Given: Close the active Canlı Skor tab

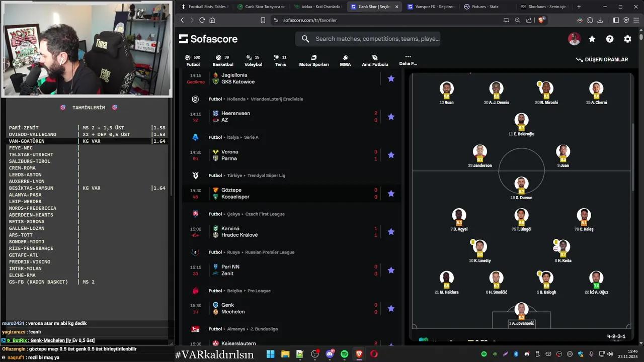Looking at the screenshot, I should (396, 7).
